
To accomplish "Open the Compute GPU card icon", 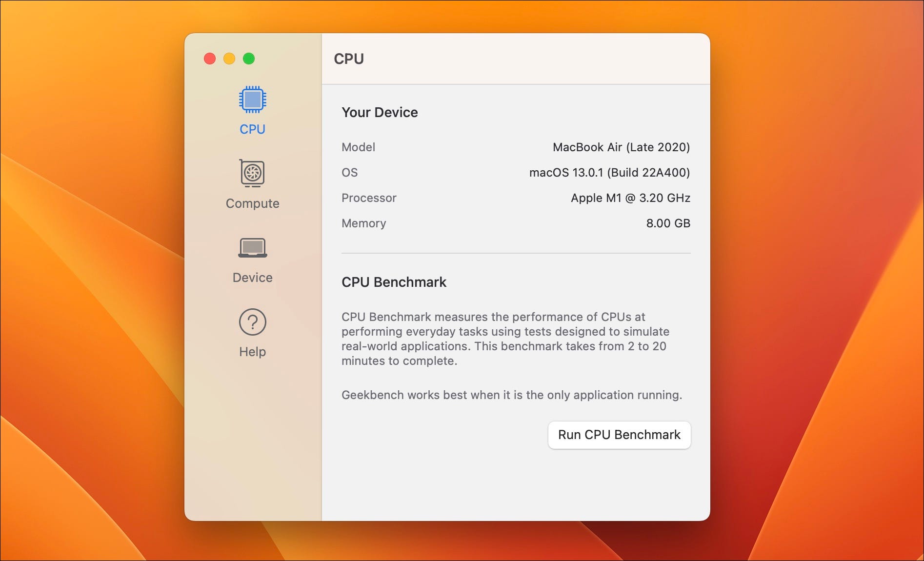I will pyautogui.click(x=252, y=173).
